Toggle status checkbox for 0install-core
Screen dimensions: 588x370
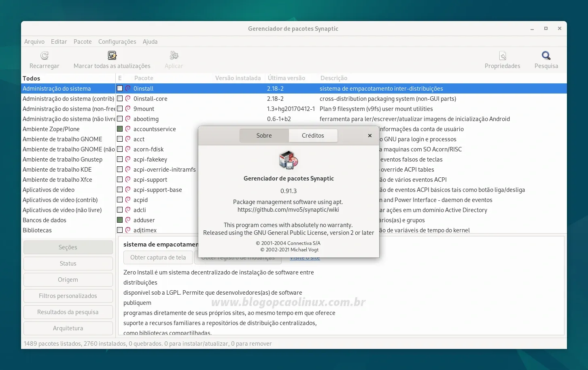click(x=120, y=98)
